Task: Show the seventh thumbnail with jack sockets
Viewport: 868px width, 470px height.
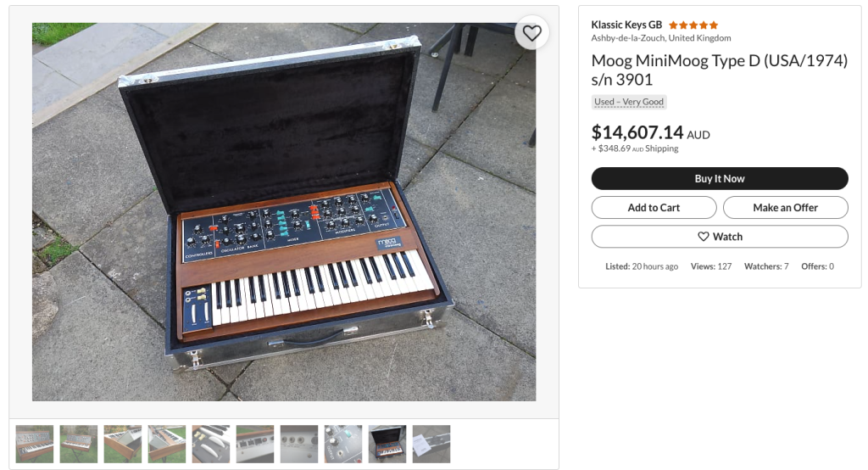Action: 299,444
